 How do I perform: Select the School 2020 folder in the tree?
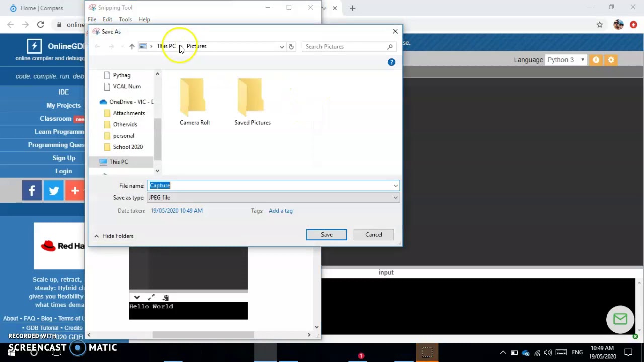point(123,147)
